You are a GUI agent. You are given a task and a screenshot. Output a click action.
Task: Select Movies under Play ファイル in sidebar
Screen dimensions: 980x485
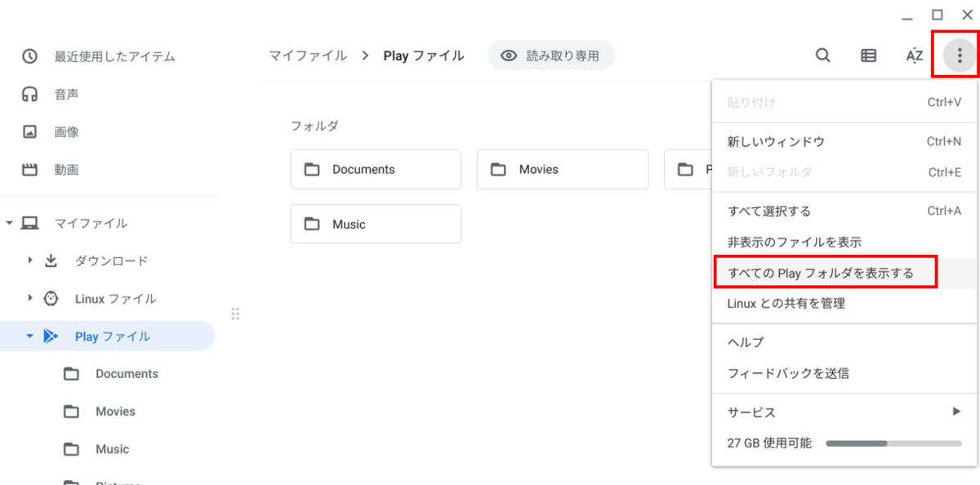tap(115, 412)
